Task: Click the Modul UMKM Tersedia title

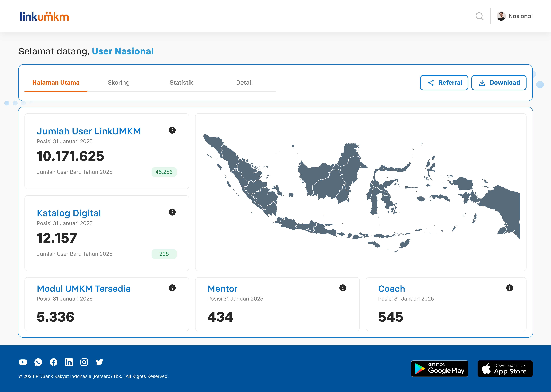Action: pos(84,289)
